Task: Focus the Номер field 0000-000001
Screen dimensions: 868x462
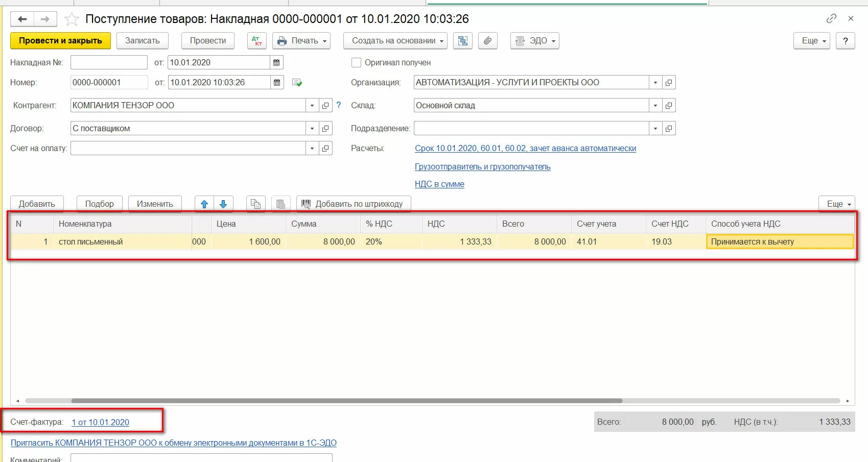Action: (x=109, y=82)
